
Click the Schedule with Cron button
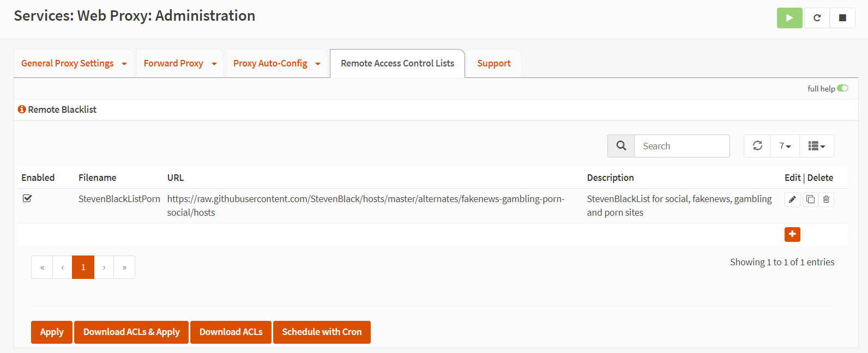click(x=322, y=332)
